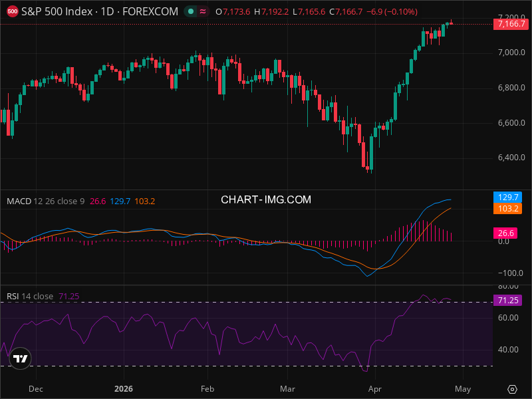532x399 pixels.
Task: Click the 6,600.0 price axis label
Action: pyautogui.click(x=511, y=122)
